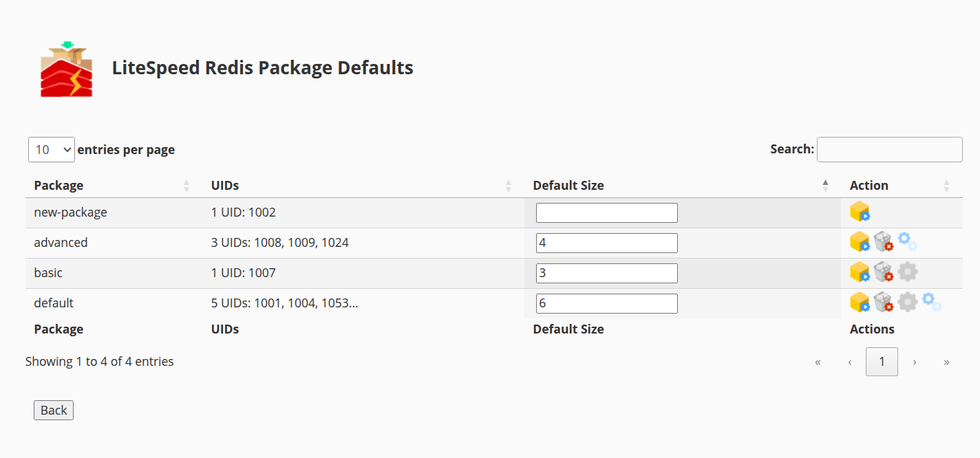Click the empty Default Size field for new-package
The width and height of the screenshot is (980, 458).
[606, 212]
